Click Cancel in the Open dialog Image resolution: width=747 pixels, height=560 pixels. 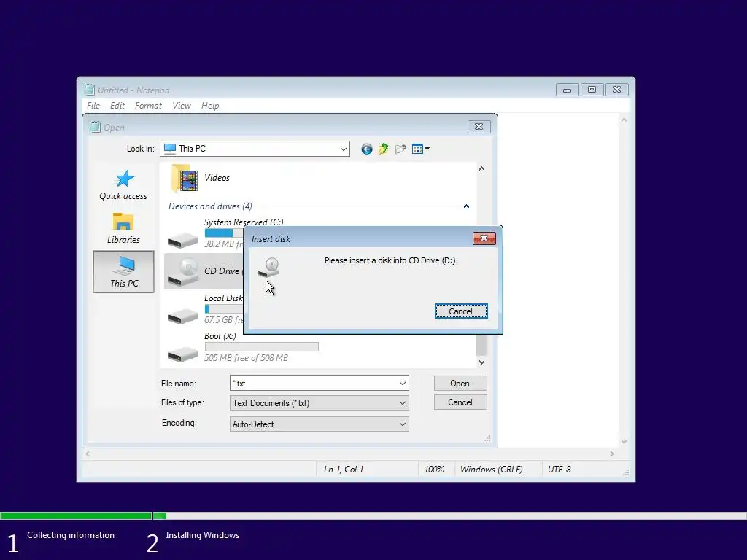460,402
